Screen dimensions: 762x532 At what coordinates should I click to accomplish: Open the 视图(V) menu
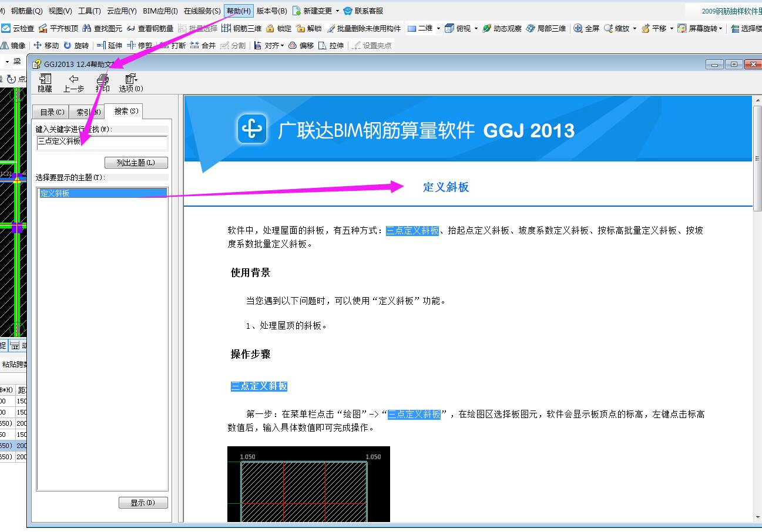click(60, 11)
